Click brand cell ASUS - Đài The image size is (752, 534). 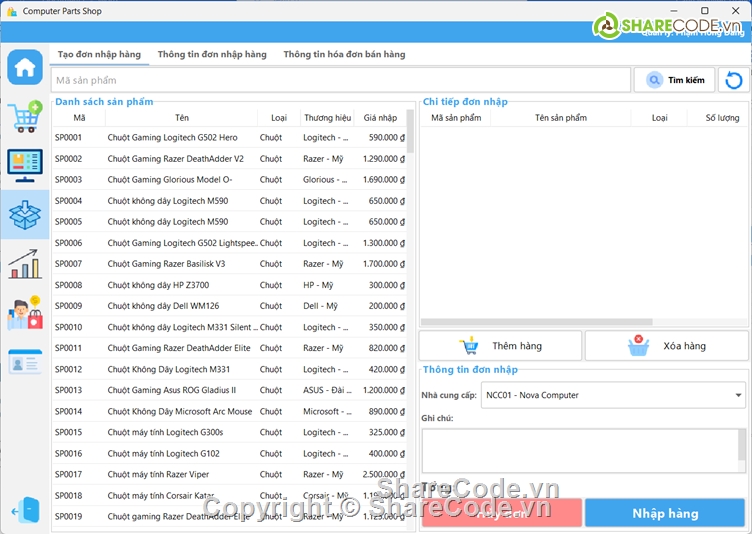tap(327, 390)
